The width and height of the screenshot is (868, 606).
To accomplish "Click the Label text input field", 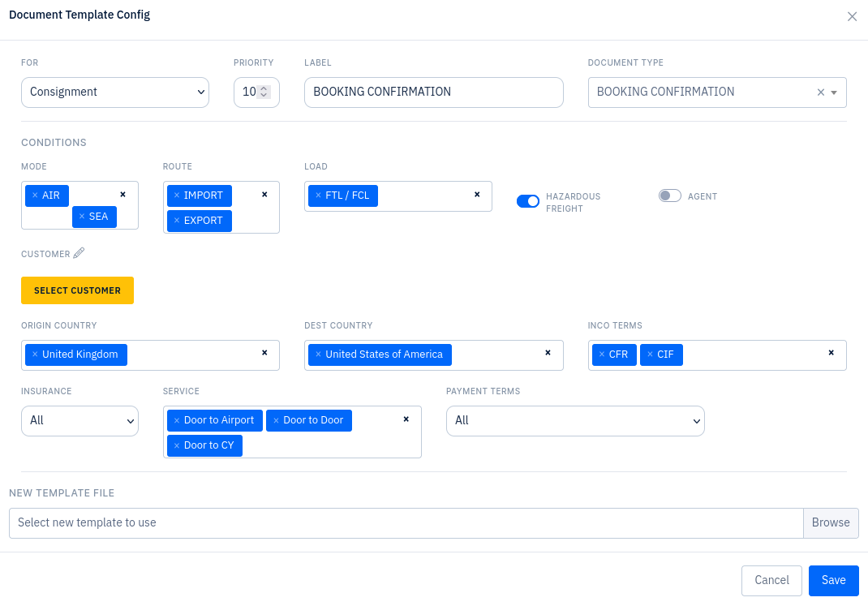I will pos(433,92).
